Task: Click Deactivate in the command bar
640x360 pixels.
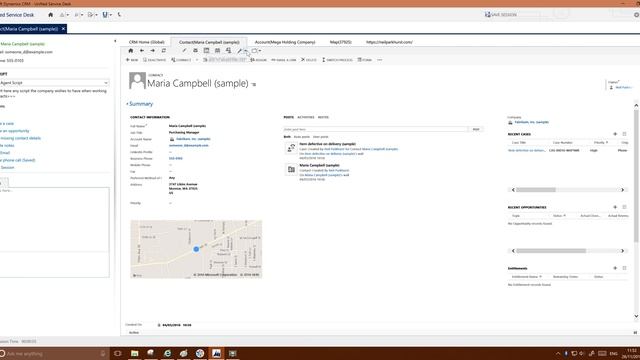Action: pos(154,60)
